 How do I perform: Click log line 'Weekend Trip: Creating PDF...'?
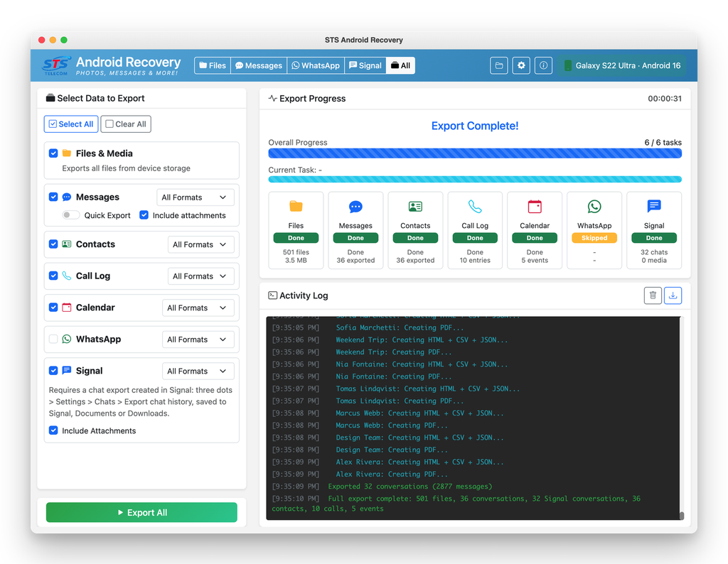(394, 352)
